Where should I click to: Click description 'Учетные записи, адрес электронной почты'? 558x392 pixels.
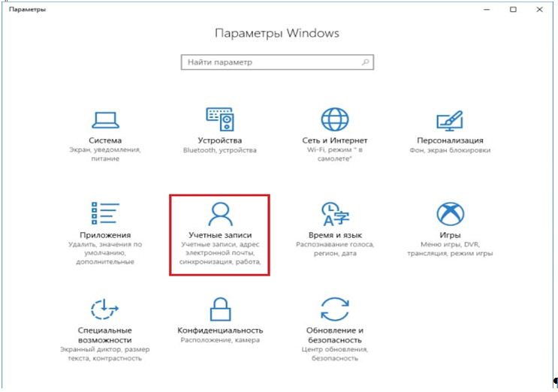[x=220, y=253]
